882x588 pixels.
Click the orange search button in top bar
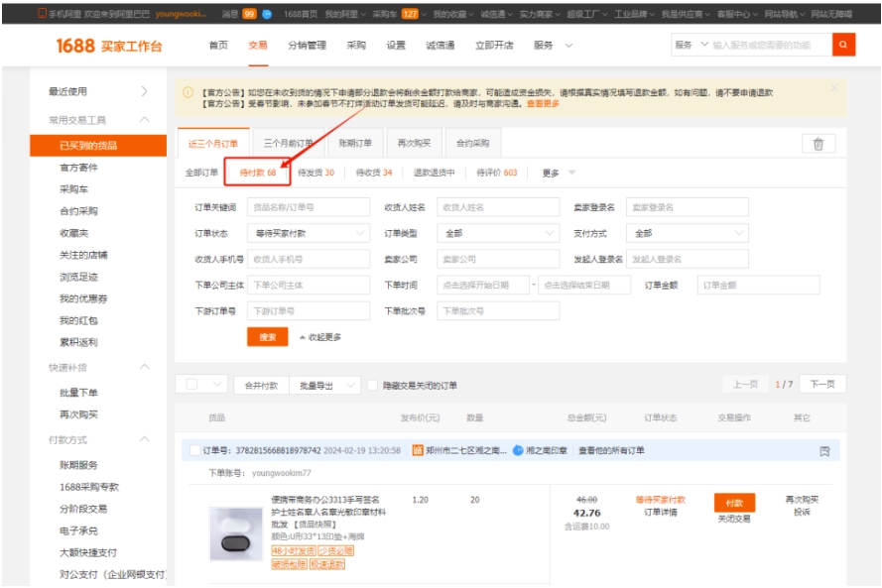(x=842, y=43)
